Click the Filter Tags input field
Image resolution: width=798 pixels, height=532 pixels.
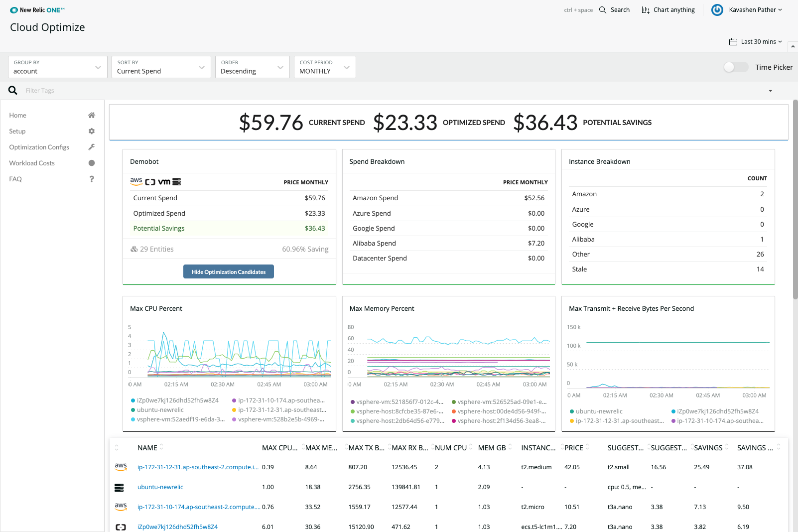point(394,91)
